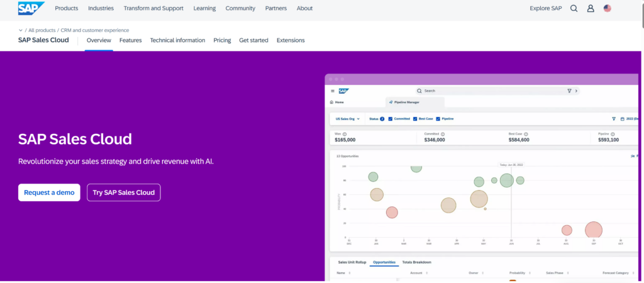Click the info icon next to Pipeline total
Image resolution: width=644 pixels, height=283 pixels.
(x=613, y=134)
